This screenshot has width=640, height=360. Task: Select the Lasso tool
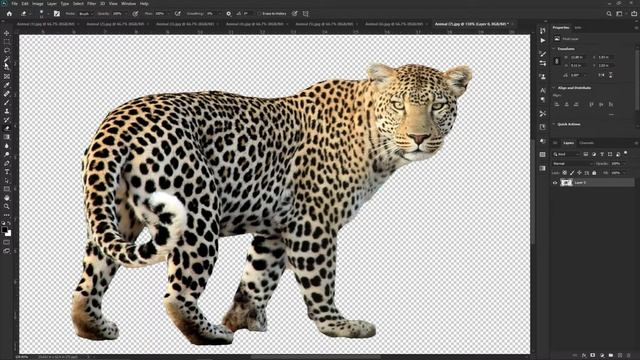tap(7, 50)
